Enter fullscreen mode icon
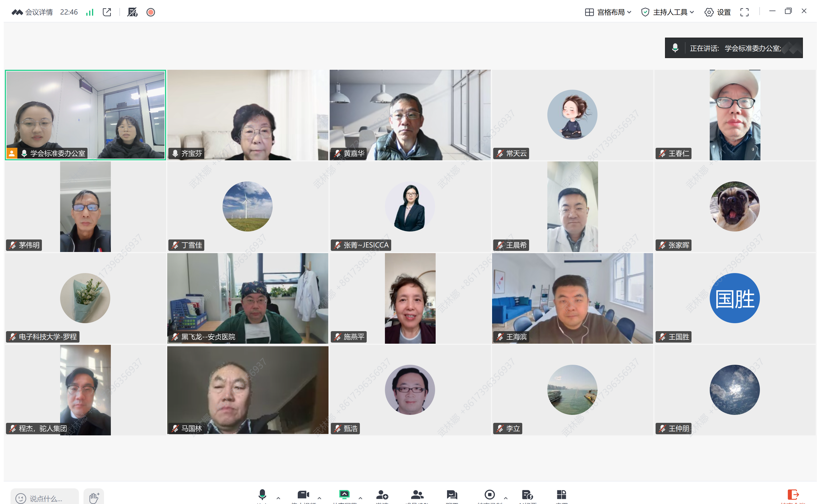This screenshot has height=504, width=820. [x=744, y=12]
